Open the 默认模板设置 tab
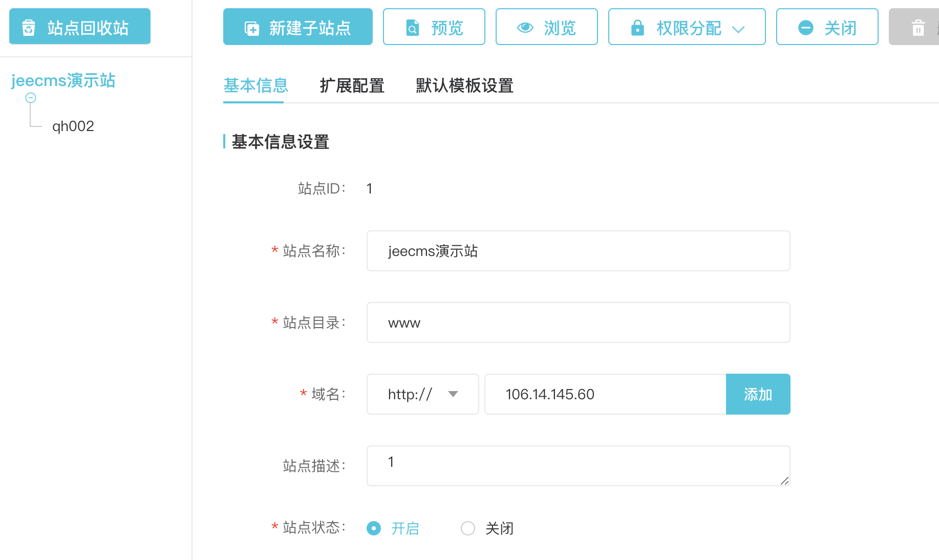The image size is (939, 560). click(464, 85)
